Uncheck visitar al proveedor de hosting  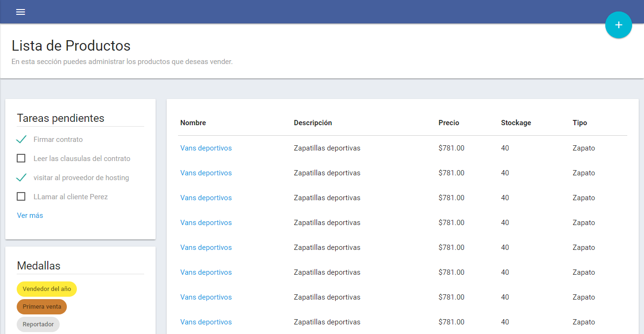click(x=21, y=178)
